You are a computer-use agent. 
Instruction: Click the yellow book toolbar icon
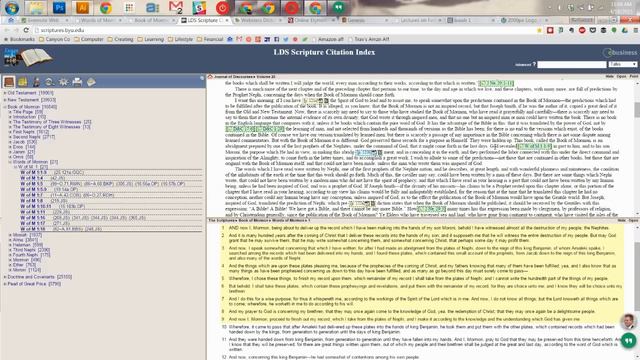point(22,82)
